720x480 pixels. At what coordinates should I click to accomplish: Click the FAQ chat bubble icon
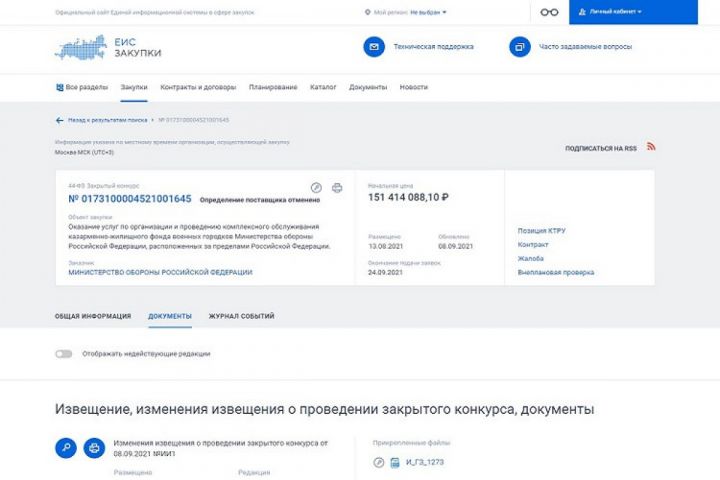tap(519, 47)
